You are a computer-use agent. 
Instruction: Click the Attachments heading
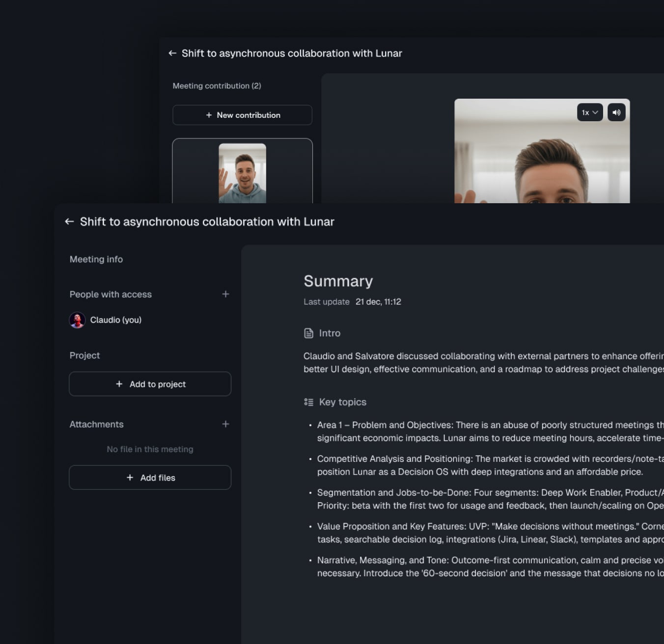pyautogui.click(x=96, y=424)
